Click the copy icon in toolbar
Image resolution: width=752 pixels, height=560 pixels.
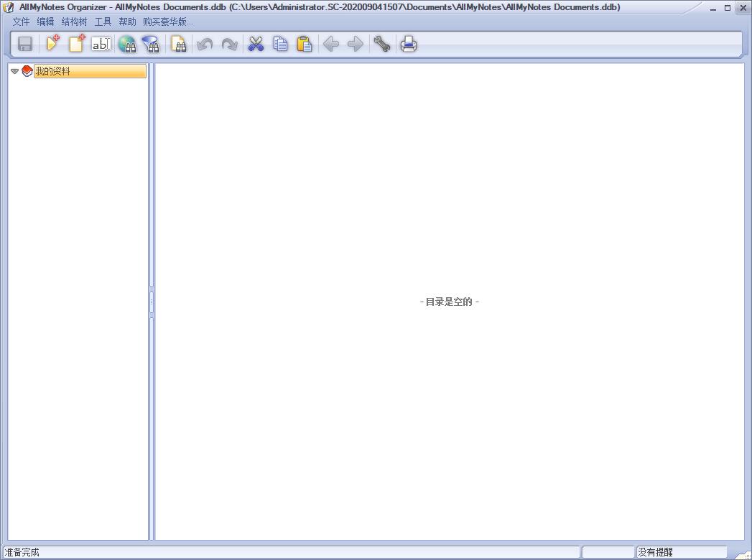(x=280, y=45)
